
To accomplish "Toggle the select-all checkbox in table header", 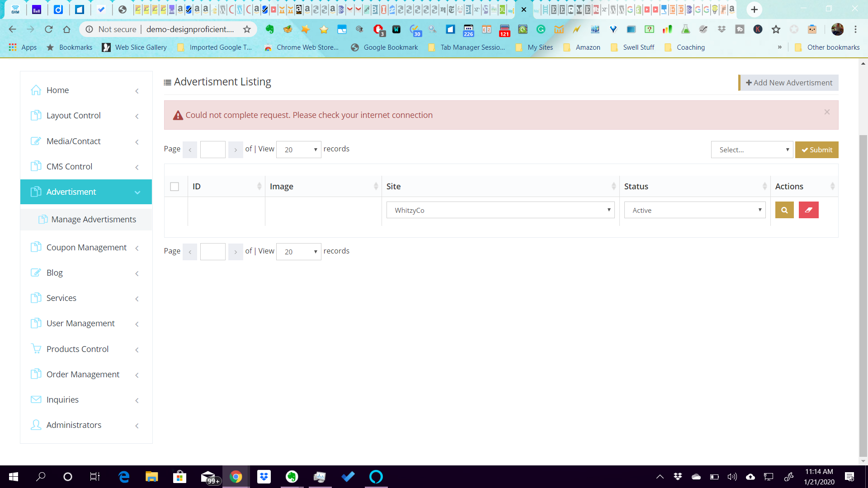I will (175, 187).
